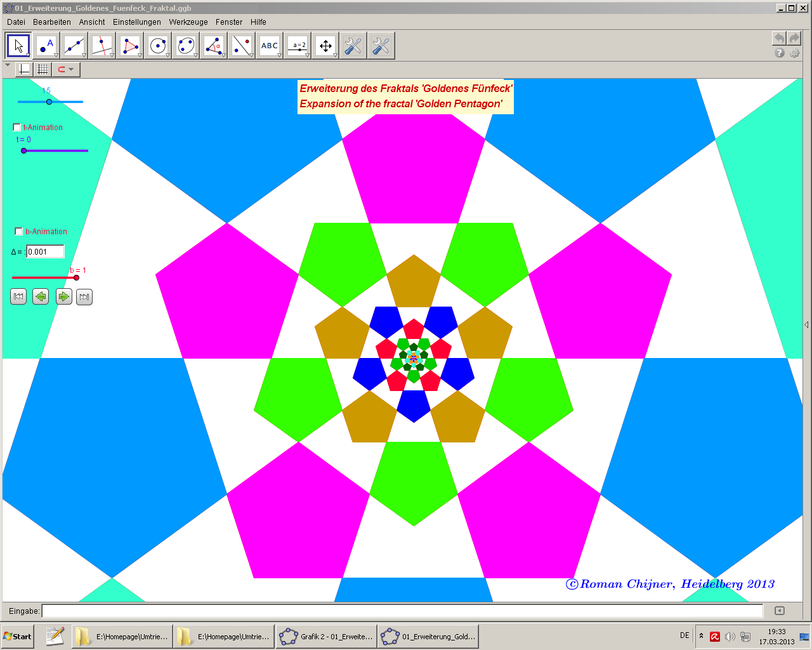Toggle grid display in the style bar

[43, 69]
